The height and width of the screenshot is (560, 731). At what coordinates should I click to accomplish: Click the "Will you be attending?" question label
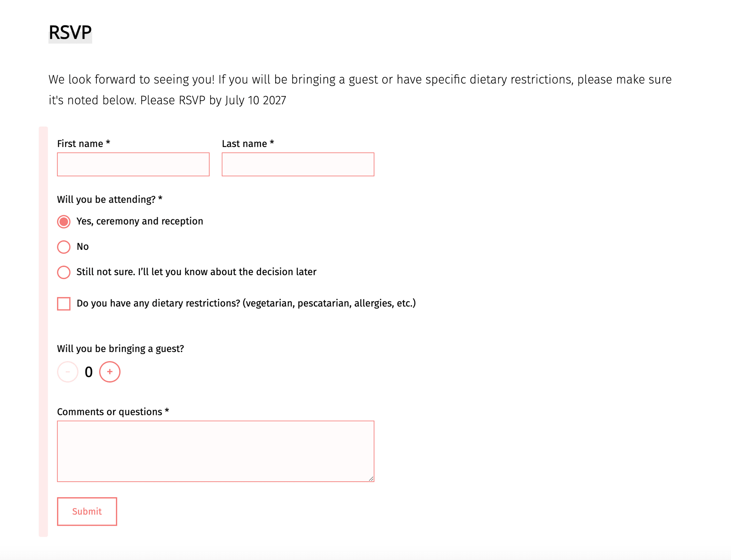[110, 200]
